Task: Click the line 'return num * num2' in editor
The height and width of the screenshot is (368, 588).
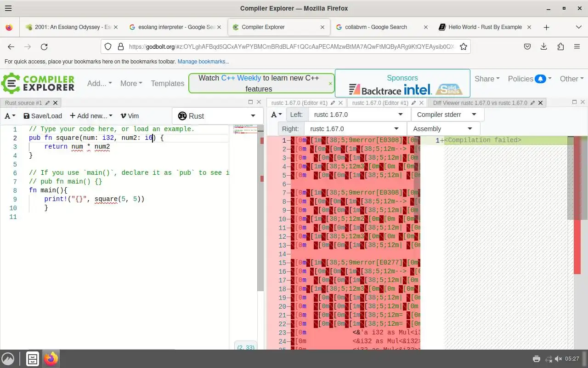Action: pos(77,147)
